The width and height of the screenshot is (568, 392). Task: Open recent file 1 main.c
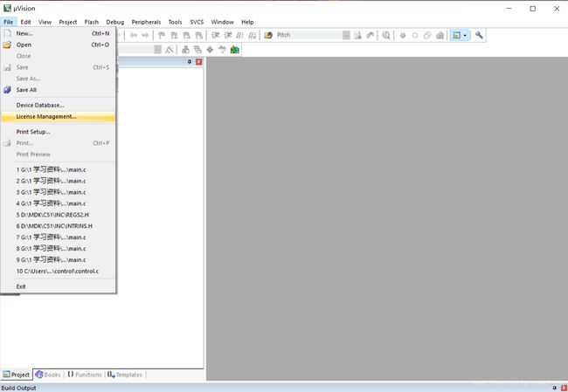(x=59, y=169)
